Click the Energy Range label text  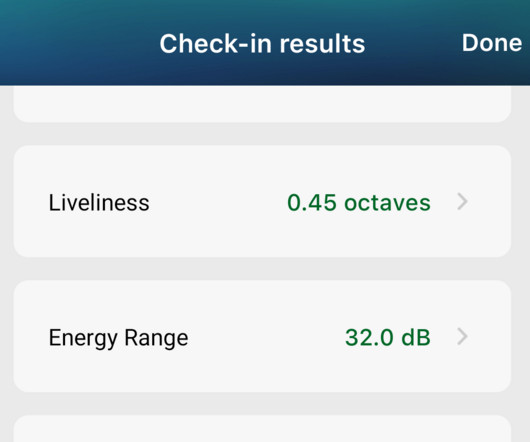coord(118,338)
